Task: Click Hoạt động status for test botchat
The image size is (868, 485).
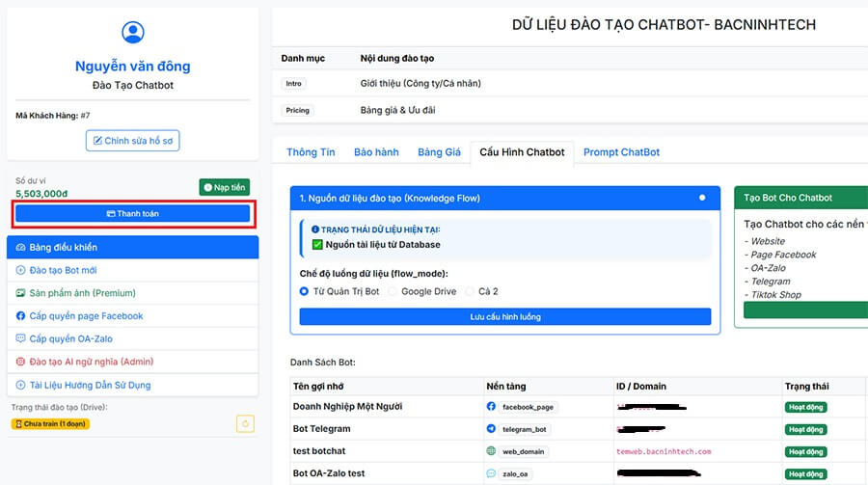Action: (x=806, y=452)
